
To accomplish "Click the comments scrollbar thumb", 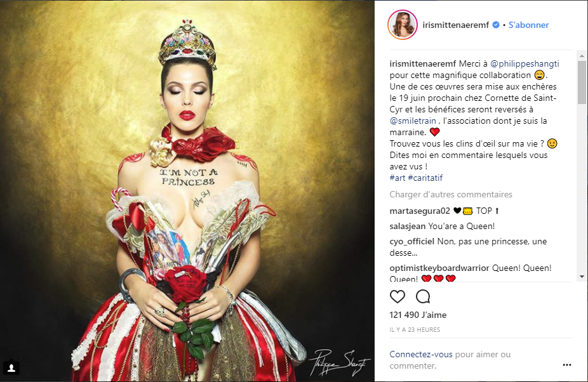I will coord(582,82).
